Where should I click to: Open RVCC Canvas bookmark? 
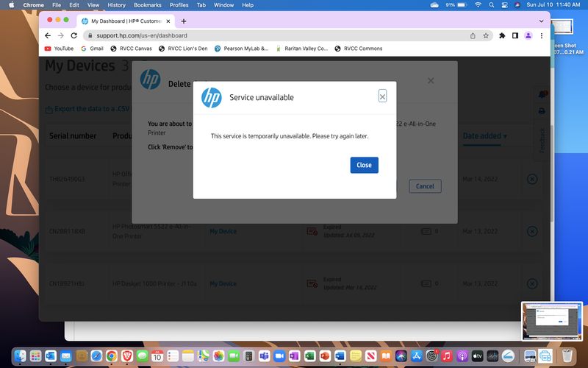coord(132,49)
